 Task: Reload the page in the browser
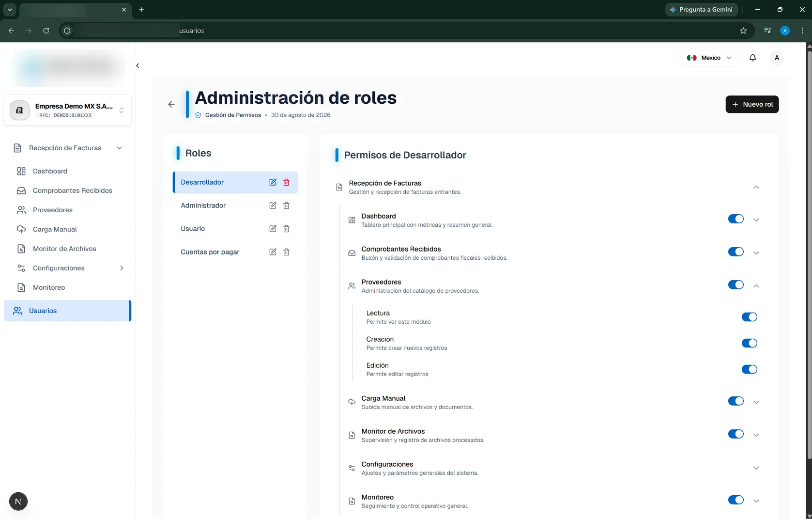46,31
